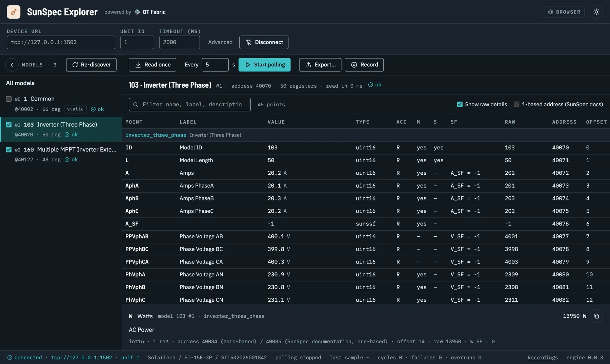Select the AphA Amps PhaseA row
610x364 pixels.
pos(366,186)
